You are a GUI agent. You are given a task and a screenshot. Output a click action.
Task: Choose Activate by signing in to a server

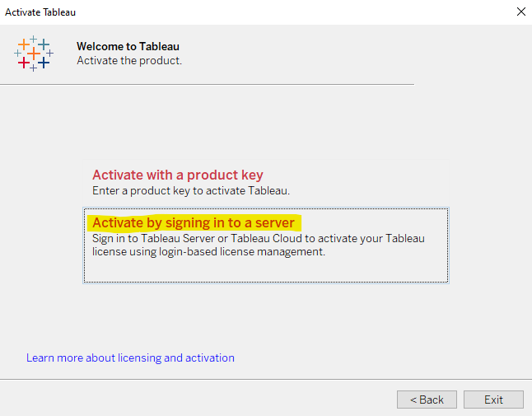click(194, 223)
